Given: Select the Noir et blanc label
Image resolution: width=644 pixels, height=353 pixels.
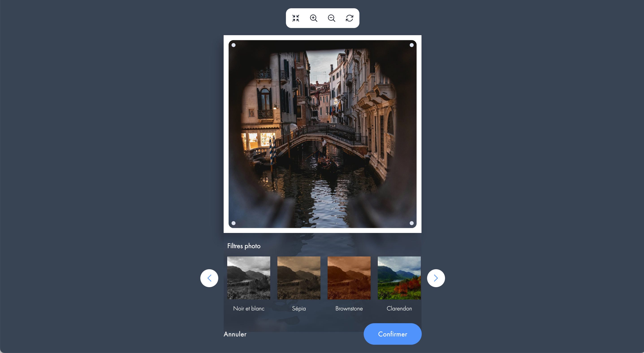Looking at the screenshot, I should pos(249,308).
